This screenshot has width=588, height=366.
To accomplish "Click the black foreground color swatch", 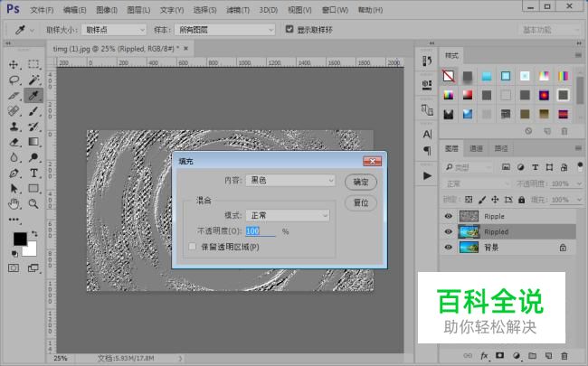I will pyautogui.click(x=19, y=239).
